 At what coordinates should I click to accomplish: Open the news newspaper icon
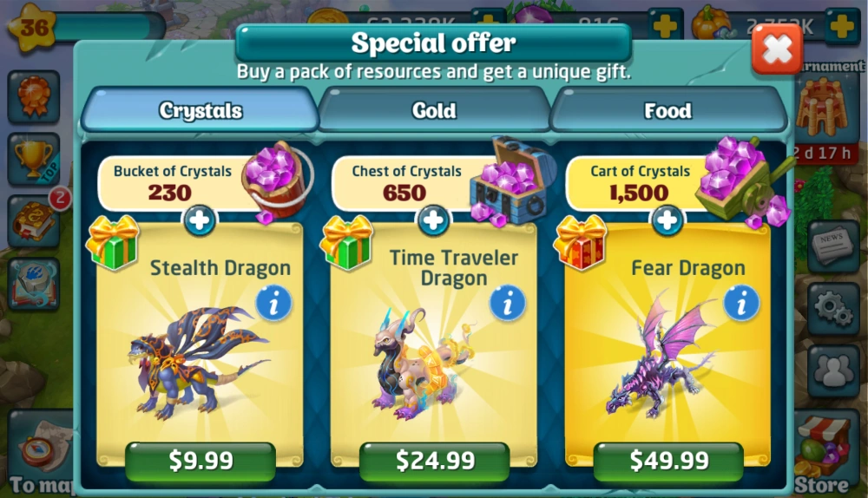(x=833, y=246)
